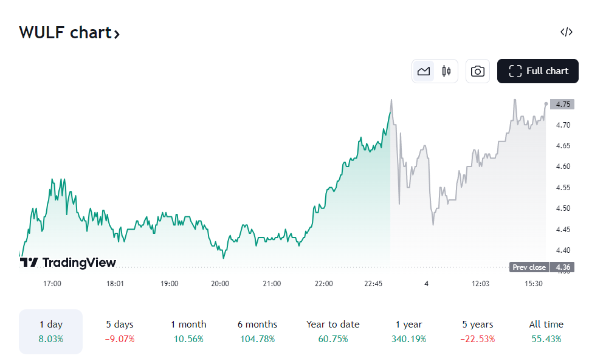Switch to candlestick chart style

tap(446, 71)
